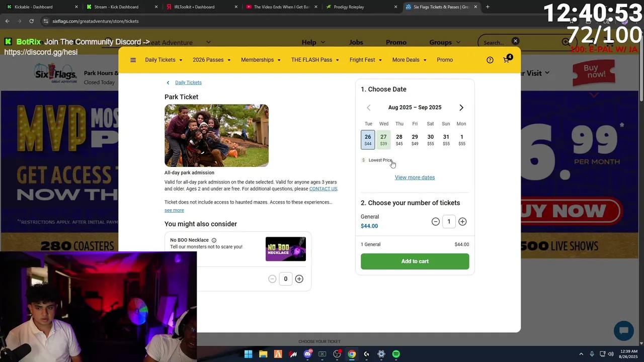Add one No BOO Necklace

point(299,279)
